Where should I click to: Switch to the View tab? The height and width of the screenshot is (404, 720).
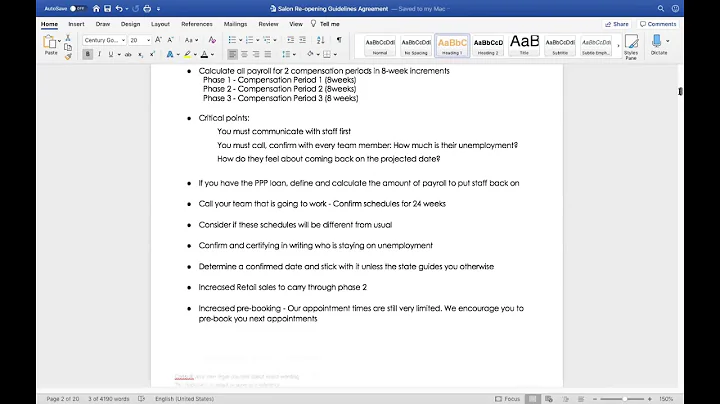coord(296,24)
